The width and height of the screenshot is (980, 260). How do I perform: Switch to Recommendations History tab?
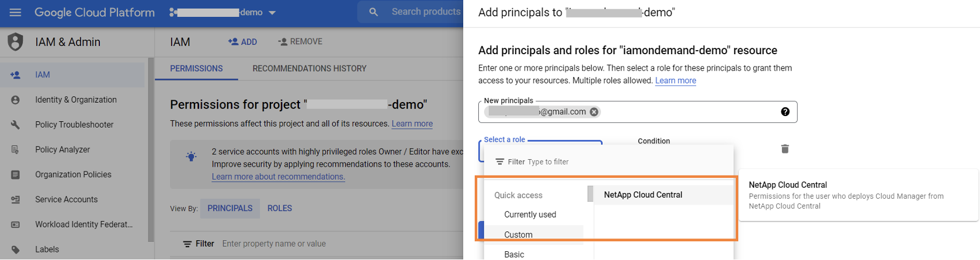(309, 69)
